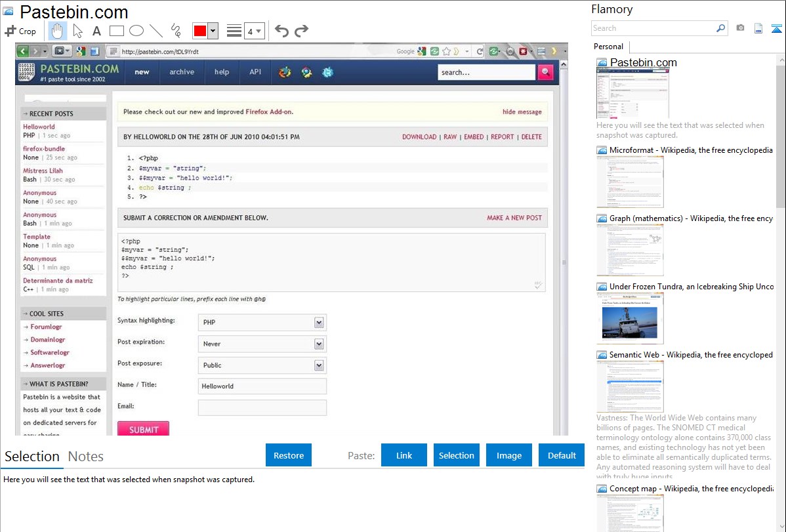This screenshot has width=786, height=532.
Task: Select the straight line tool
Action: coord(156,31)
